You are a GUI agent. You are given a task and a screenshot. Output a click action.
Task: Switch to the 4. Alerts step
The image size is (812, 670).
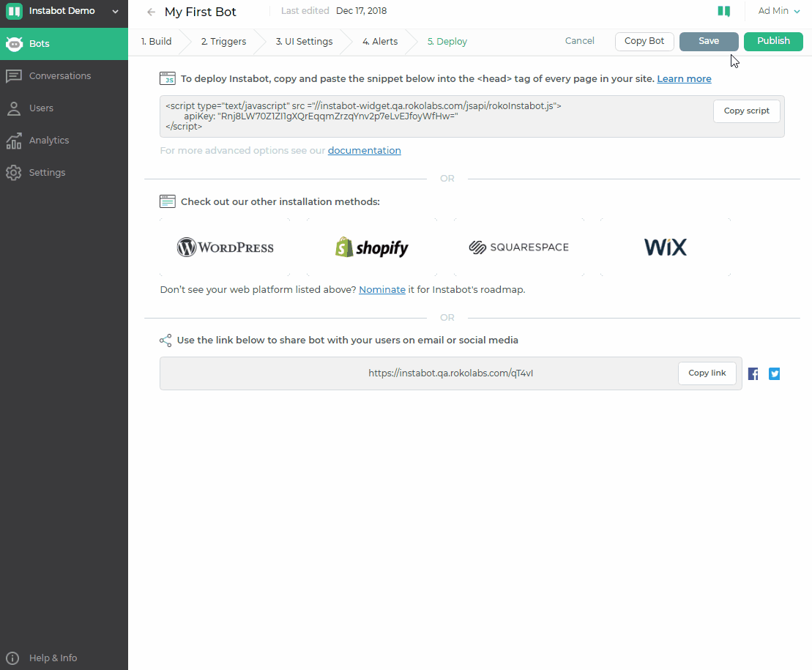coord(380,42)
